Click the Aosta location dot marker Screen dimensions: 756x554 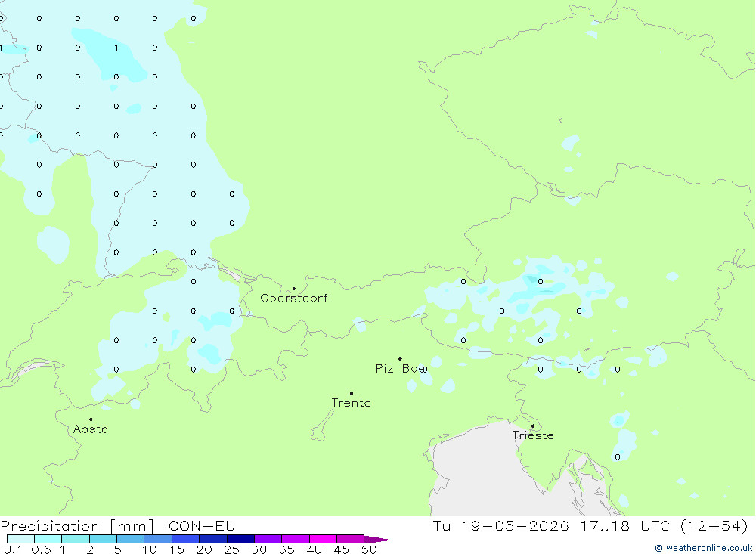[x=91, y=419]
